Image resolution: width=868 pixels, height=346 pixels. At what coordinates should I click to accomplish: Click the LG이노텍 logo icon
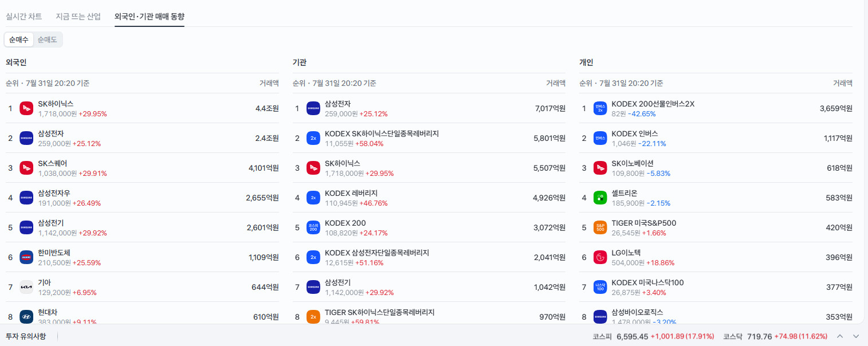tap(600, 257)
